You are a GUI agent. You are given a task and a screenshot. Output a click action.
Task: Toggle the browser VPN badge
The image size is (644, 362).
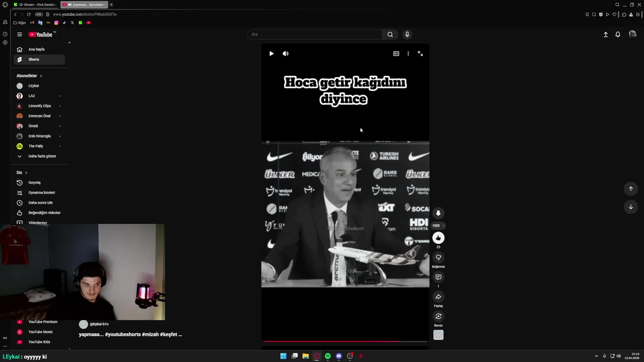pyautogui.click(x=39, y=15)
